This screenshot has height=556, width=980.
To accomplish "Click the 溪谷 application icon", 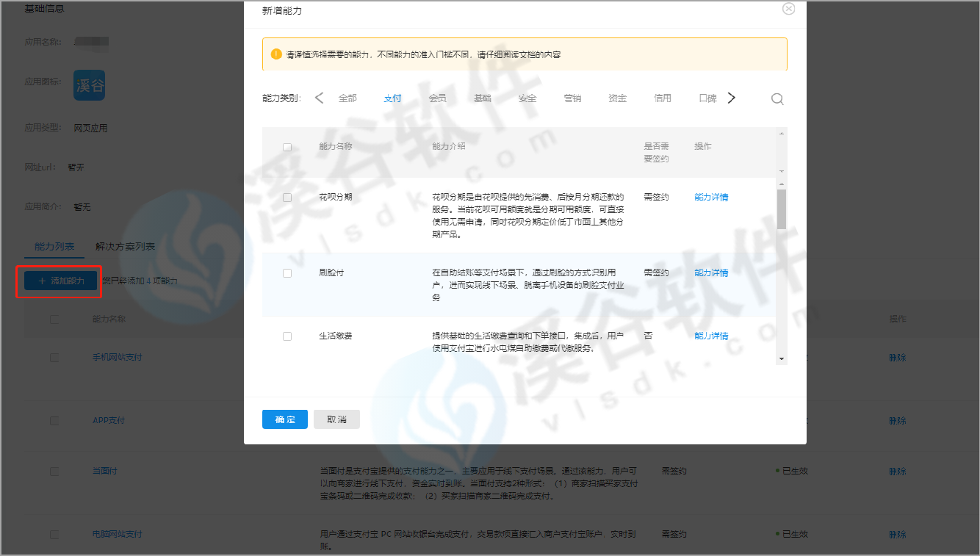I will pos(90,86).
